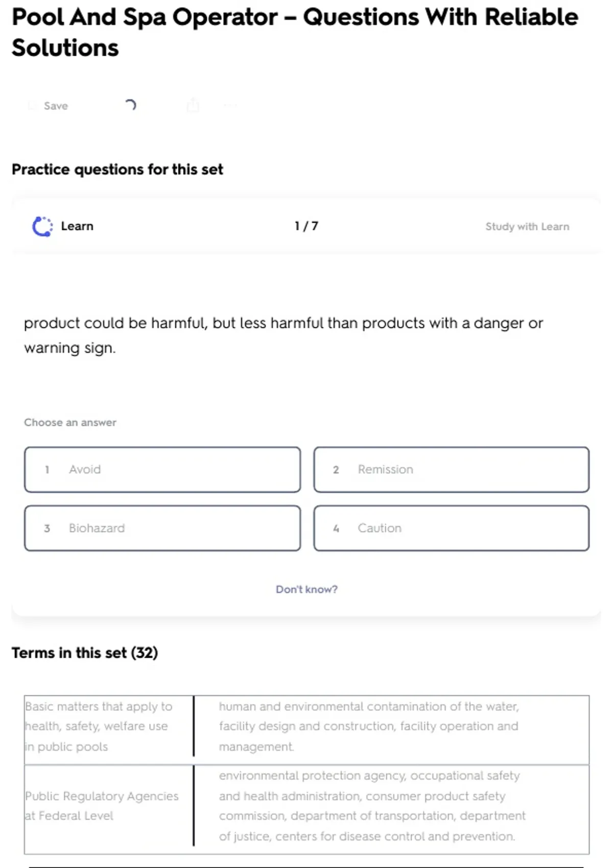
Task: Click the 'human and environmental contamination' definition
Action: pos(368,726)
